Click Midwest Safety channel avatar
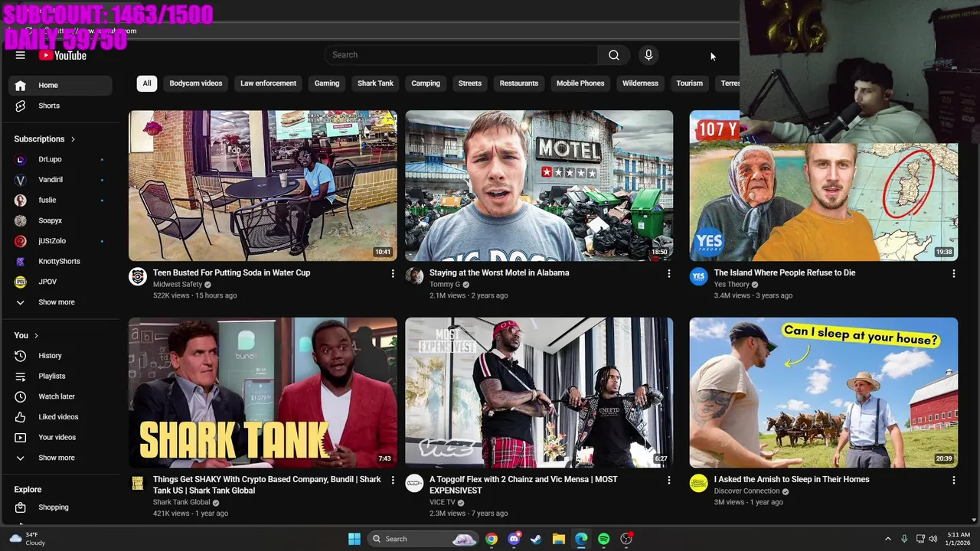Image resolution: width=980 pixels, height=551 pixels. pyautogui.click(x=138, y=276)
